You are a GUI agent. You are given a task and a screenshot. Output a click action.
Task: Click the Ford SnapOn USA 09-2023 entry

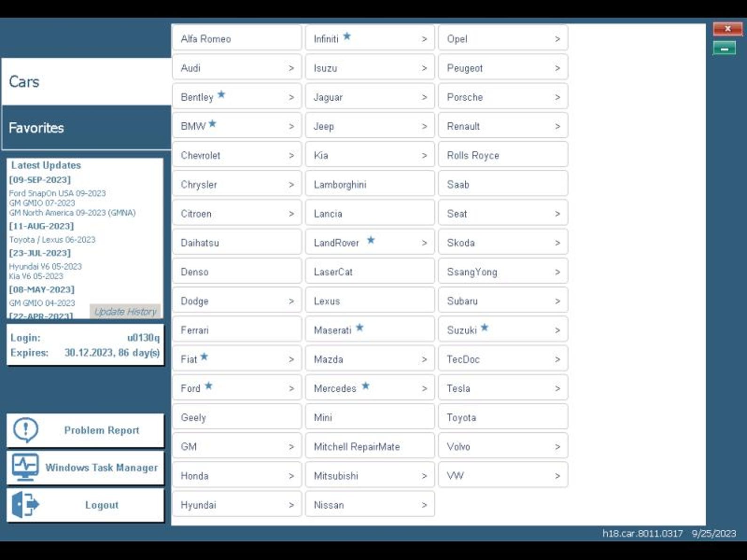tap(57, 193)
